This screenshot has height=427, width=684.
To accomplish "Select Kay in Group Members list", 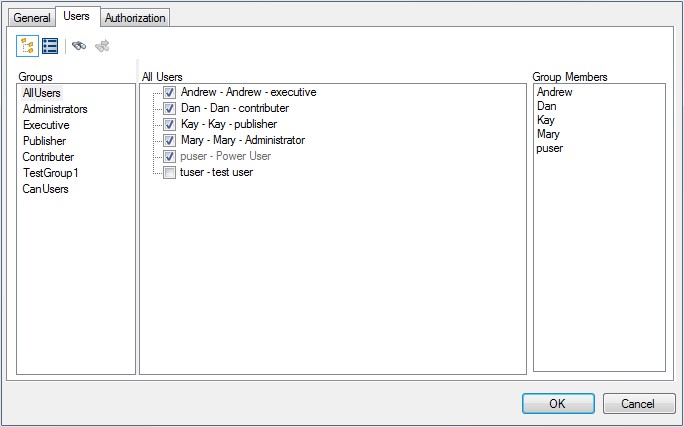I will click(545, 120).
